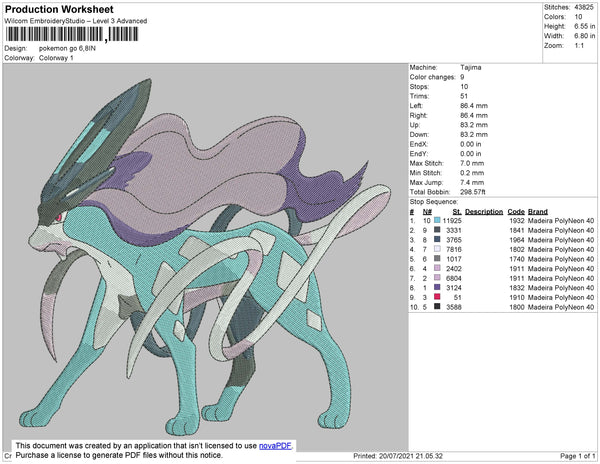Click the pink swatch in stop row 6
Screen dimensions: 600x464
(437, 269)
